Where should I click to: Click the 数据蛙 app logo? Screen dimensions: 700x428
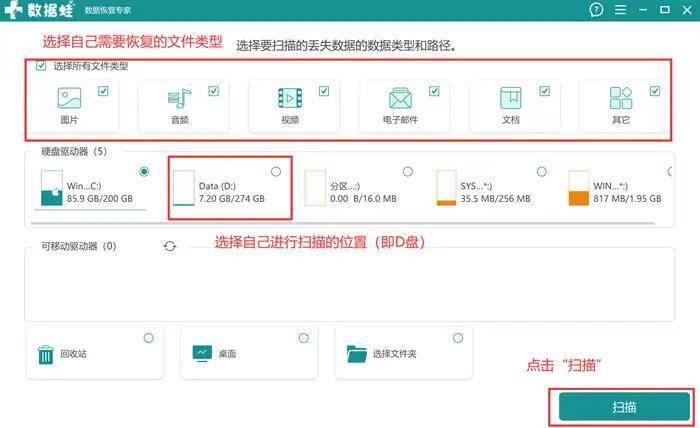coord(39,9)
